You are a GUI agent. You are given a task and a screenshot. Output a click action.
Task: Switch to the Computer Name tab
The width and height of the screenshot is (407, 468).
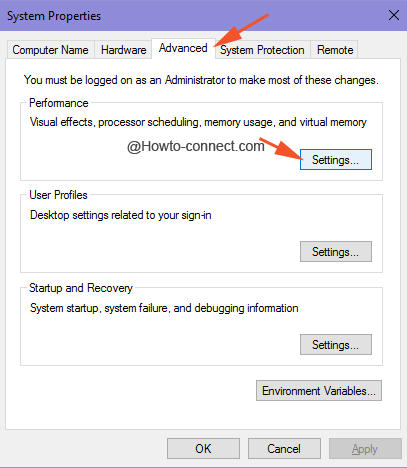pos(51,50)
